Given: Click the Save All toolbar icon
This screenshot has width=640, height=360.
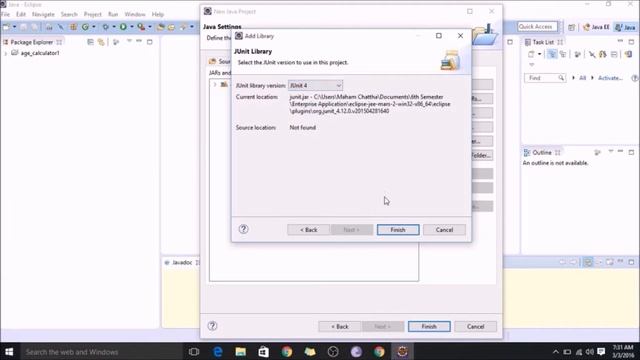Looking at the screenshot, I should click(x=35, y=27).
